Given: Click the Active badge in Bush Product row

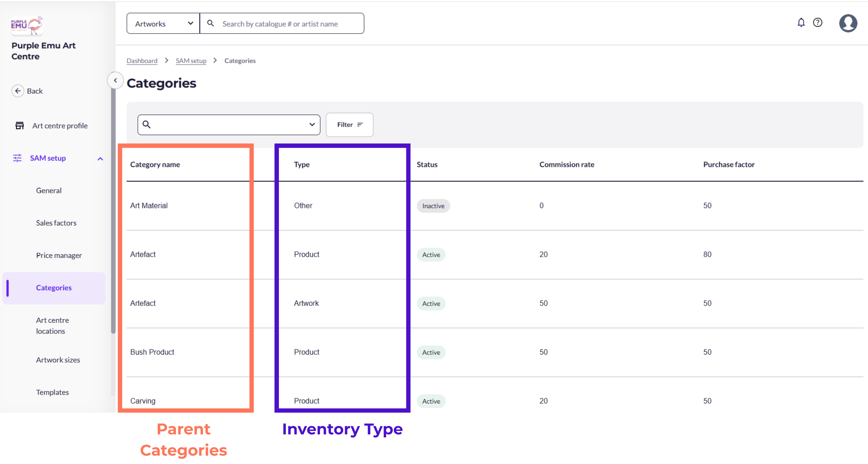Looking at the screenshot, I should 431,352.
